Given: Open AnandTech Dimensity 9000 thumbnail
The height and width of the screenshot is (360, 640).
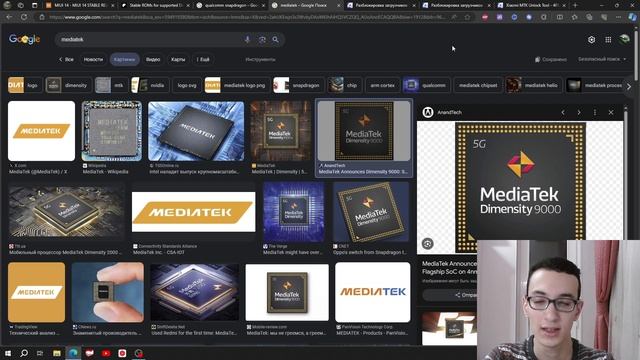Looking at the screenshot, I should coord(364,131).
